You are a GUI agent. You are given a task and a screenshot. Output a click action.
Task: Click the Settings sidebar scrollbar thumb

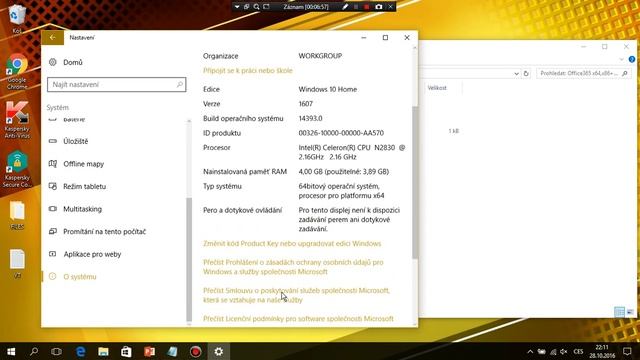(189, 260)
